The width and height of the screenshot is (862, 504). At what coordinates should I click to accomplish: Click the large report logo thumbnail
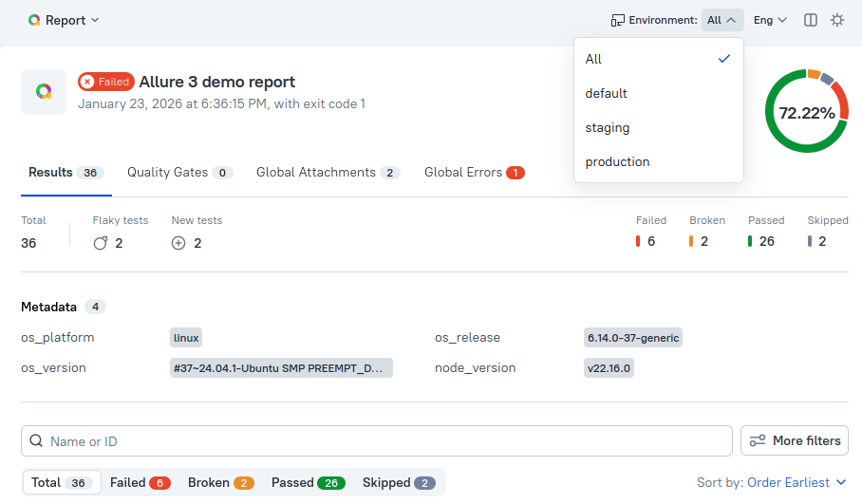click(x=44, y=92)
